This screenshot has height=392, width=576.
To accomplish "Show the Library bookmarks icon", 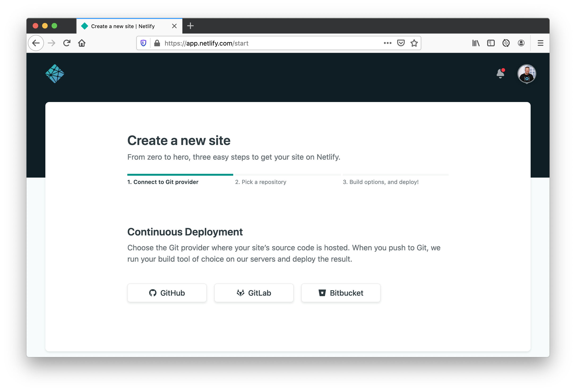I will click(476, 43).
